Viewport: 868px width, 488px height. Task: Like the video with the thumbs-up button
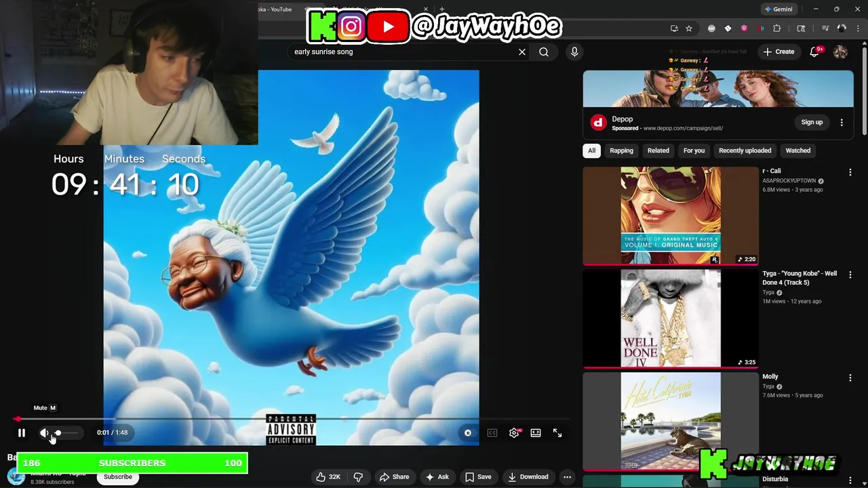click(x=328, y=476)
